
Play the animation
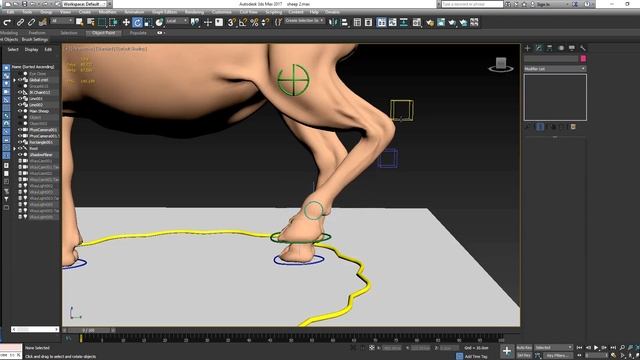(596, 348)
